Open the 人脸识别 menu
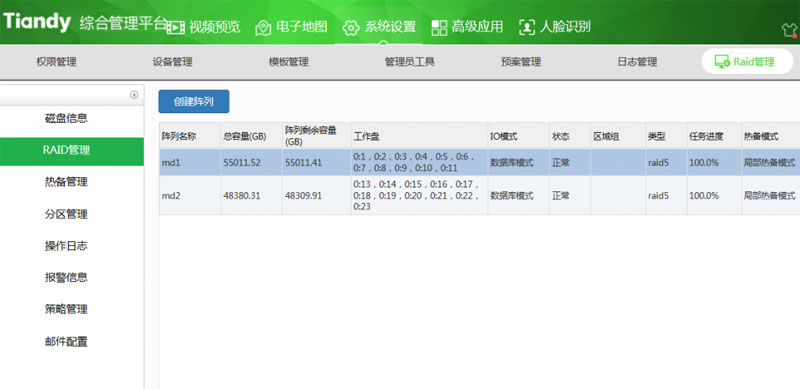The image size is (800, 389). coord(565,27)
